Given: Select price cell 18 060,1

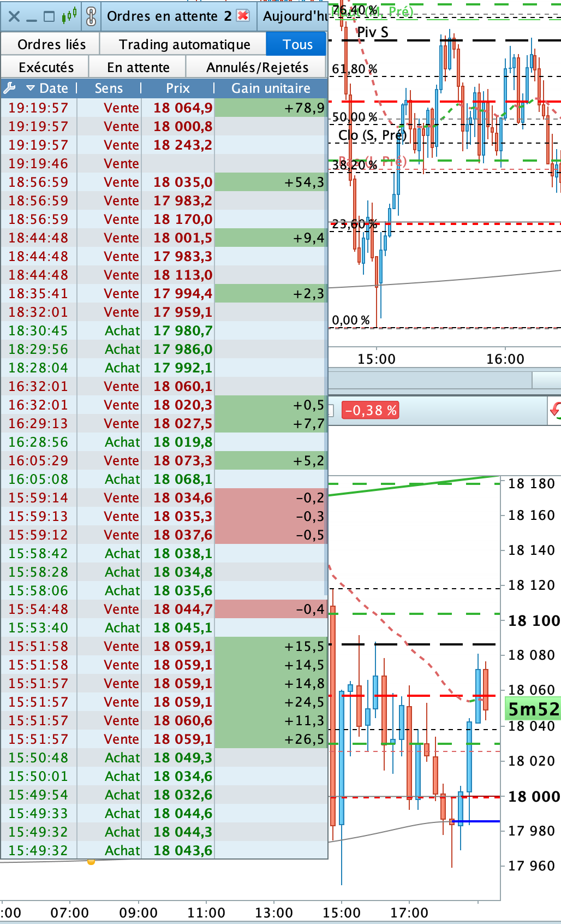Looking at the screenshot, I should point(178,386).
